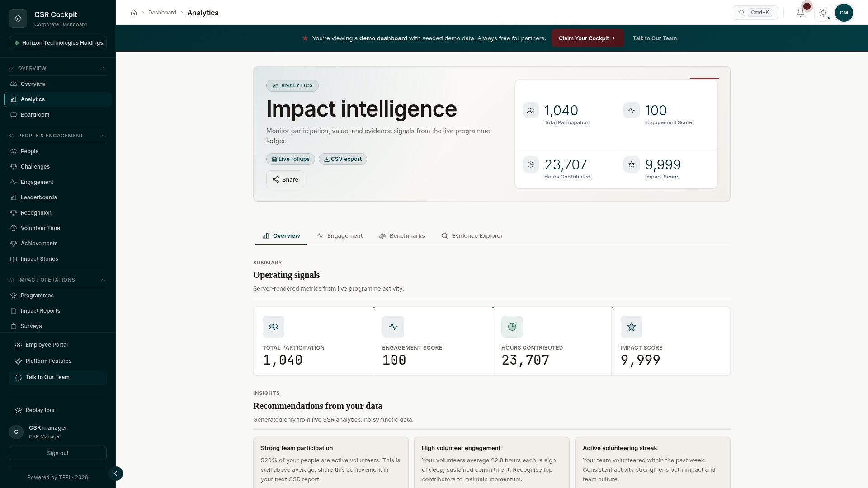
Task: Collapse the sidebar with arrow button
Action: [116, 474]
